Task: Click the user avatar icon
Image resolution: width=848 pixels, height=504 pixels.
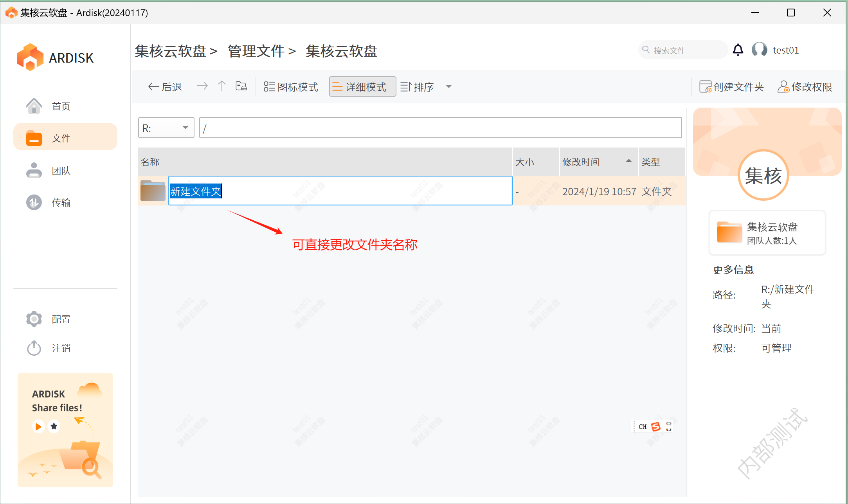Action: pos(759,50)
